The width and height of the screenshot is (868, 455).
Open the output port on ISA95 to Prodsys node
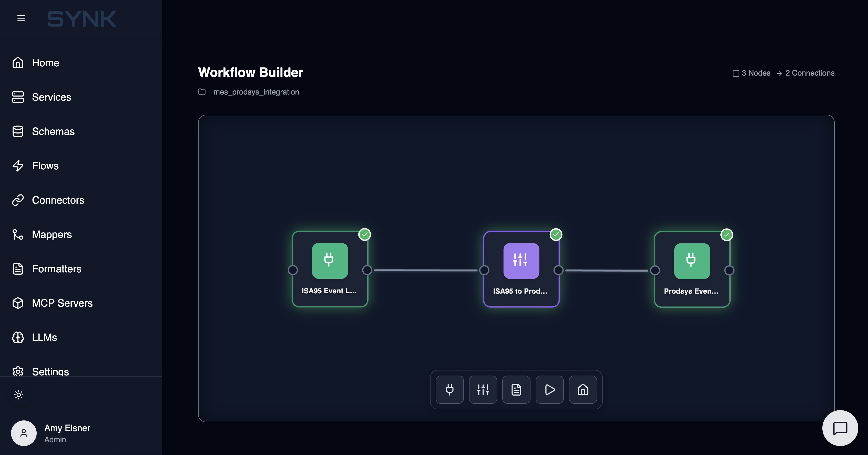click(558, 270)
